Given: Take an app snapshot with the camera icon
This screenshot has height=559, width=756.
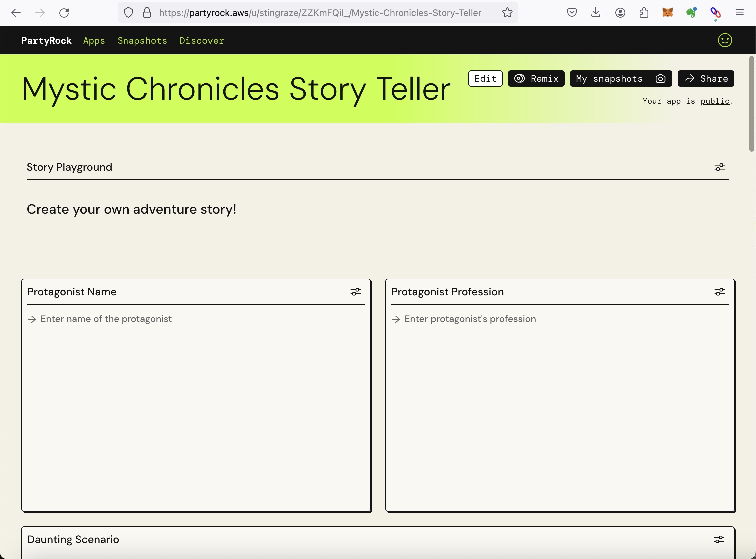Looking at the screenshot, I should [661, 78].
